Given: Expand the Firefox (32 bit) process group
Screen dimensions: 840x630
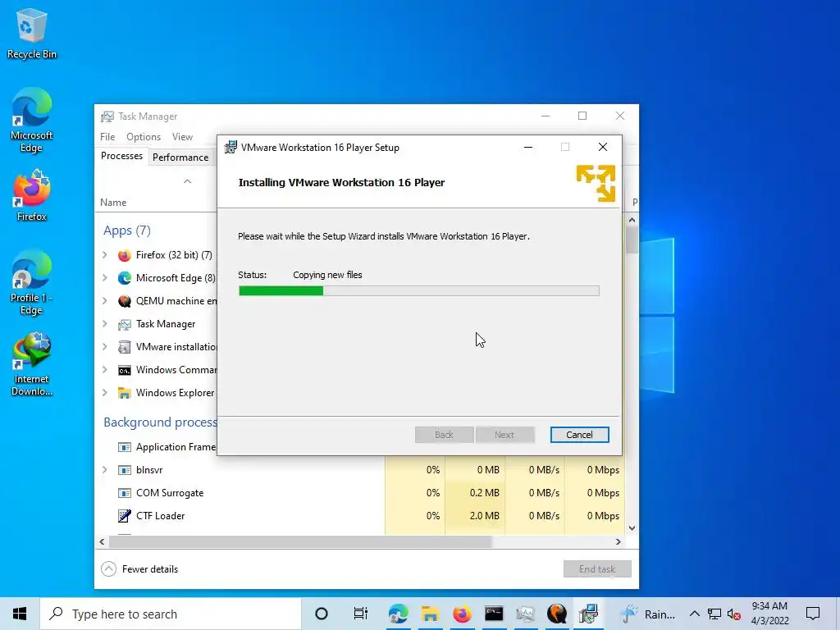Looking at the screenshot, I should [105, 256].
